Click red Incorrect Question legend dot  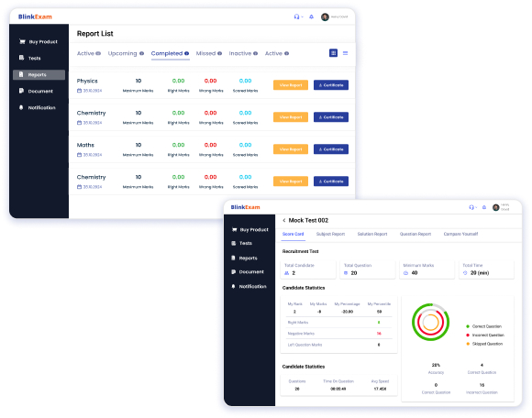(468, 335)
